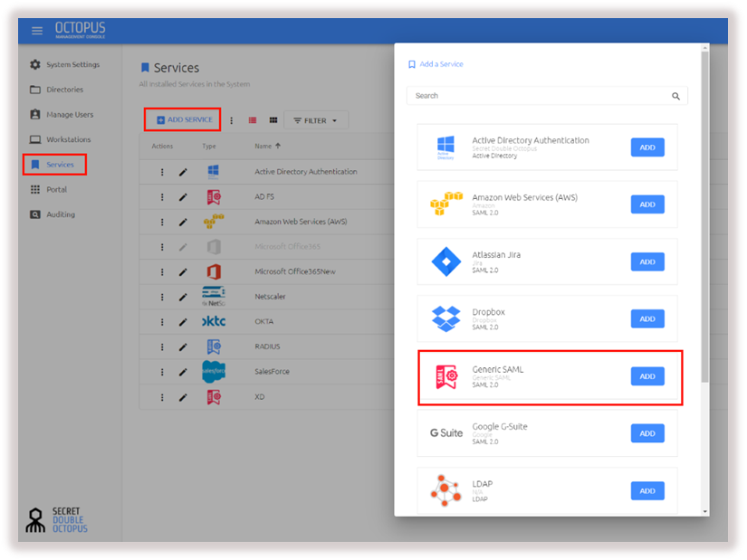This screenshot has width=747, height=560.
Task: Click in the Add a Service search field
Action: tap(547, 96)
